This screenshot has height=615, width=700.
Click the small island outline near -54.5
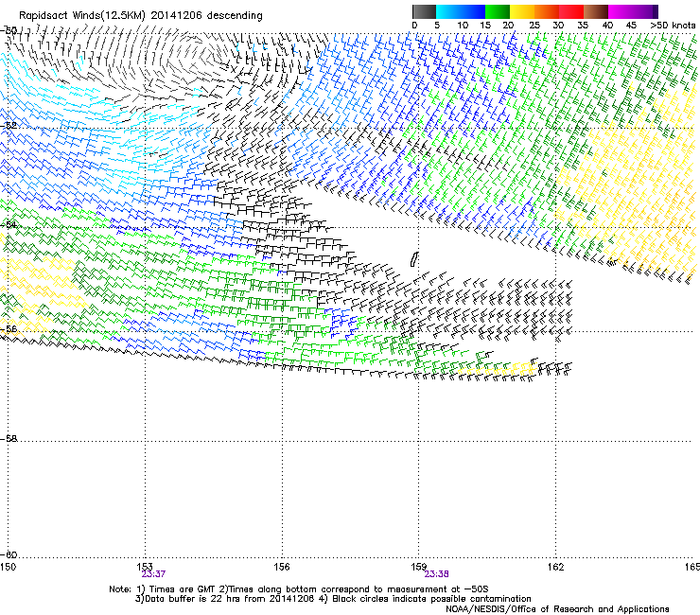[414, 259]
